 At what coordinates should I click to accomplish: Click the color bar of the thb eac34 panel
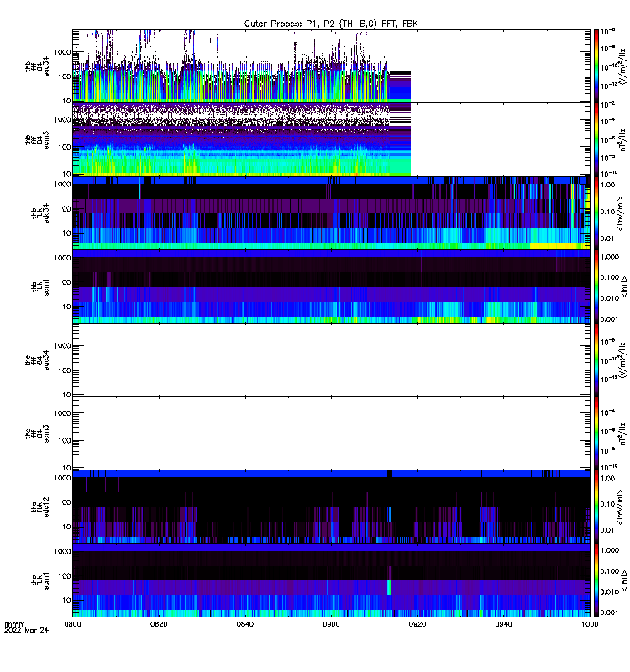click(596, 66)
